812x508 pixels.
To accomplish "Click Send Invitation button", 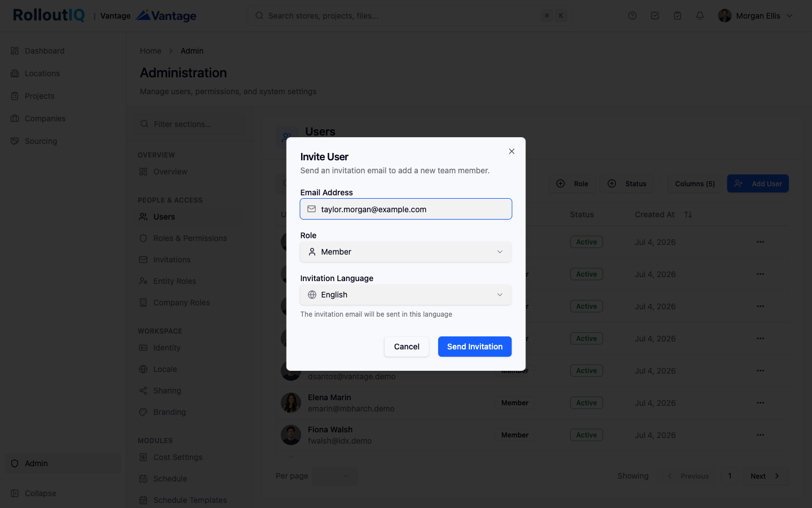I will click(475, 347).
